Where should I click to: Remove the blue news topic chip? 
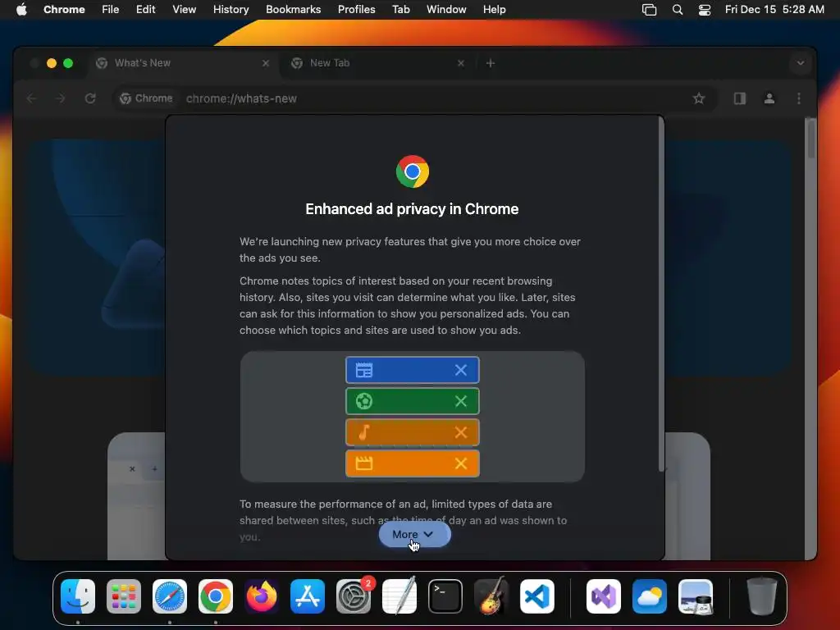tap(461, 370)
